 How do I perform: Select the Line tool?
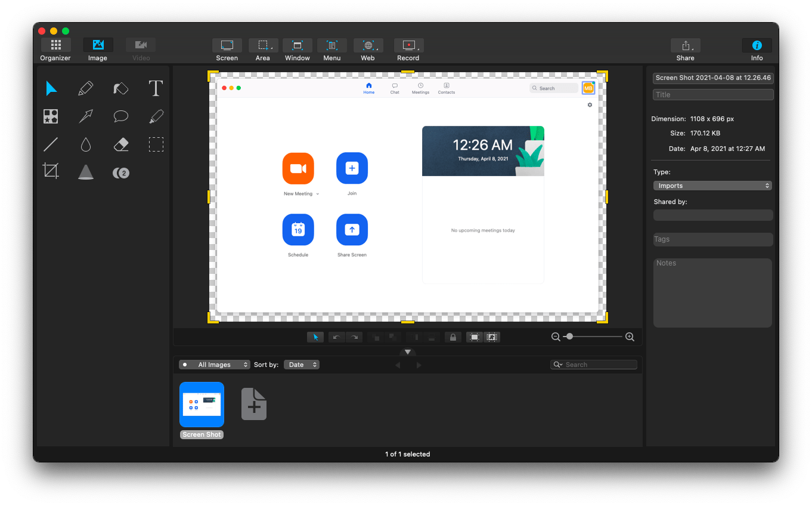click(x=51, y=144)
